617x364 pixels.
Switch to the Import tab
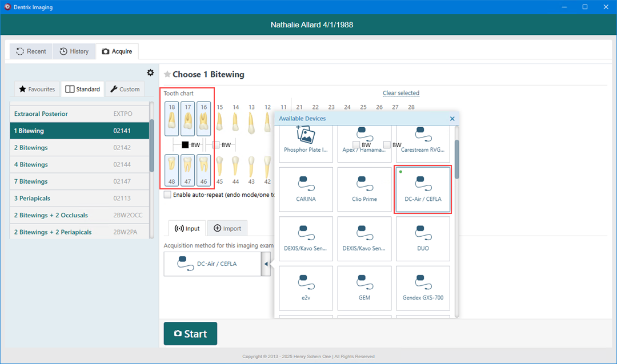[227, 228]
